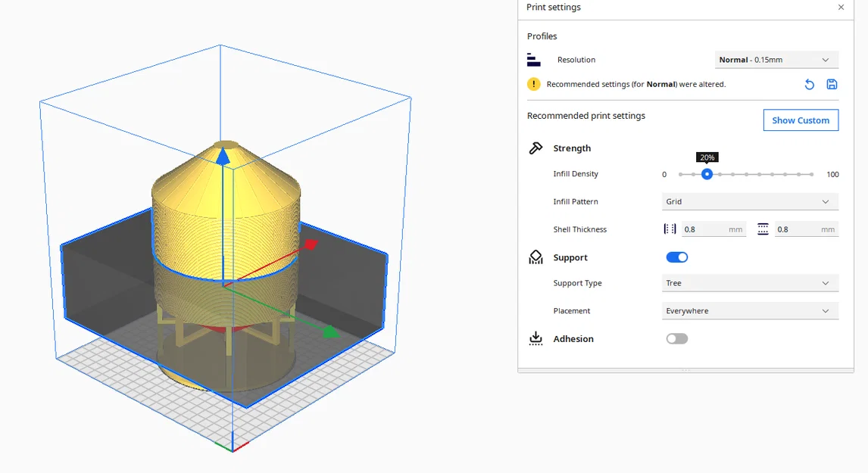The height and width of the screenshot is (473, 868).
Task: Open the Support Type Tree dropdown
Action: click(x=750, y=283)
